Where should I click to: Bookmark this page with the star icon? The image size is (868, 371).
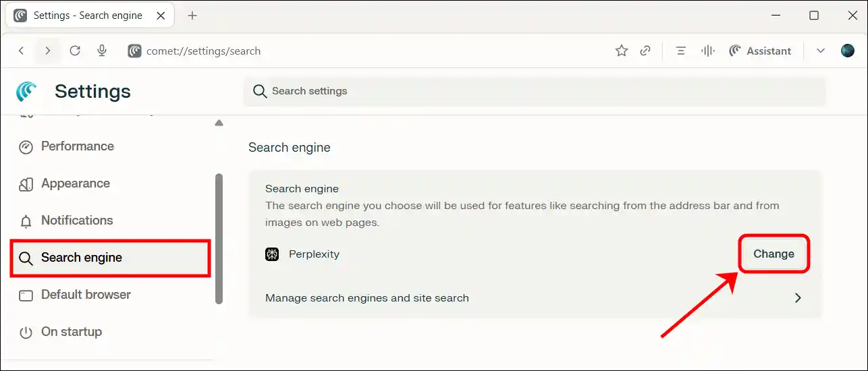tap(621, 51)
